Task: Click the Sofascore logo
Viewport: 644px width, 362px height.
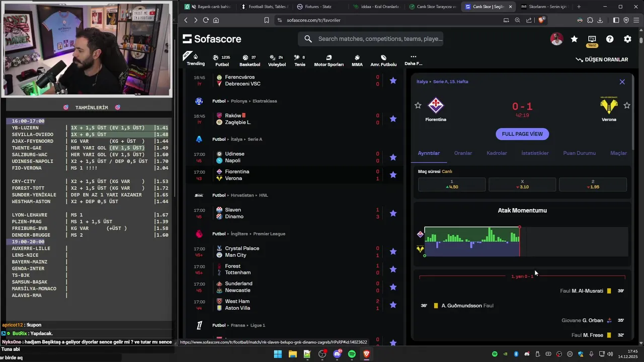Action: pyautogui.click(x=212, y=39)
